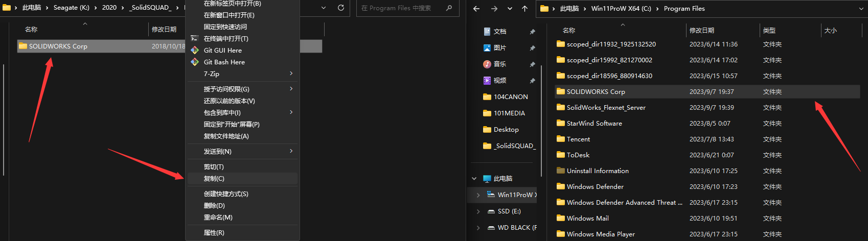Sort by 类型 column header
The width and height of the screenshot is (868, 241).
pos(769,30)
